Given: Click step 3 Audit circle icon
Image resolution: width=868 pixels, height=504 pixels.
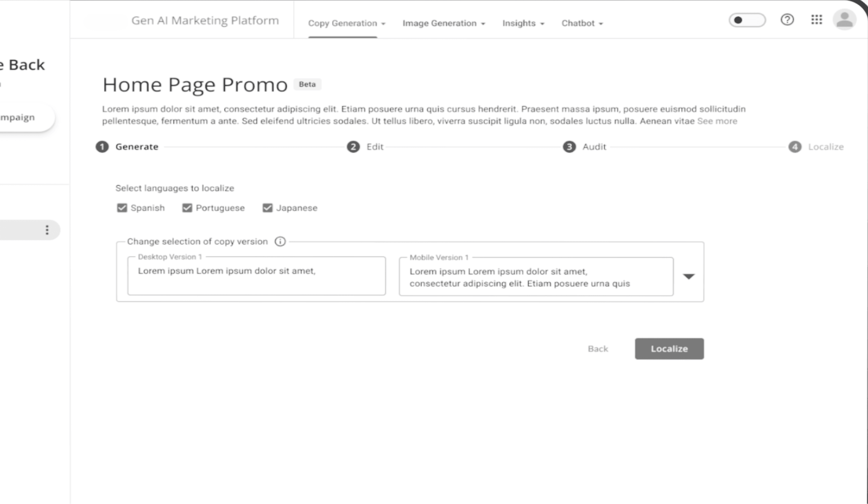Looking at the screenshot, I should coord(569,147).
